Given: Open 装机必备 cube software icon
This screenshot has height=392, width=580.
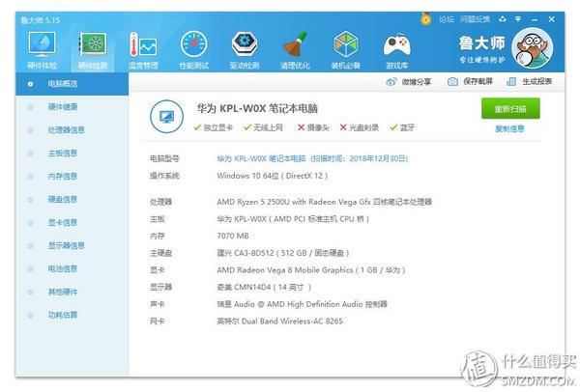Looking at the screenshot, I should [x=345, y=50].
